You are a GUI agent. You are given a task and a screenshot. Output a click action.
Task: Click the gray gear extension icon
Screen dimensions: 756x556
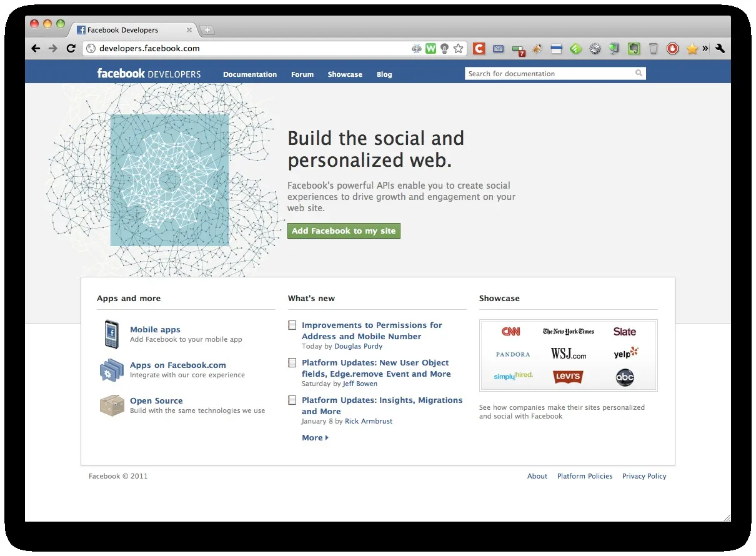point(595,49)
